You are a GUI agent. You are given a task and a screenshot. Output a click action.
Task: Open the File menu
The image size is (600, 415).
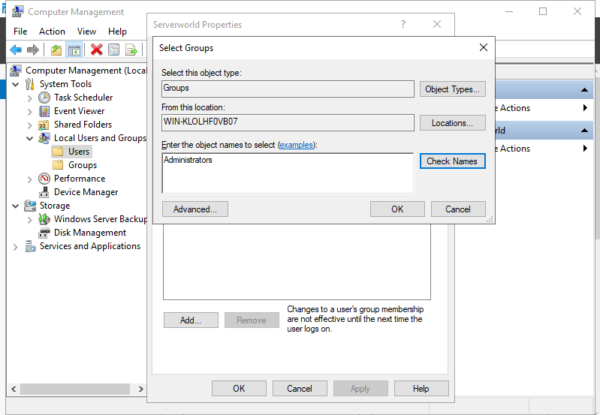[x=20, y=31]
